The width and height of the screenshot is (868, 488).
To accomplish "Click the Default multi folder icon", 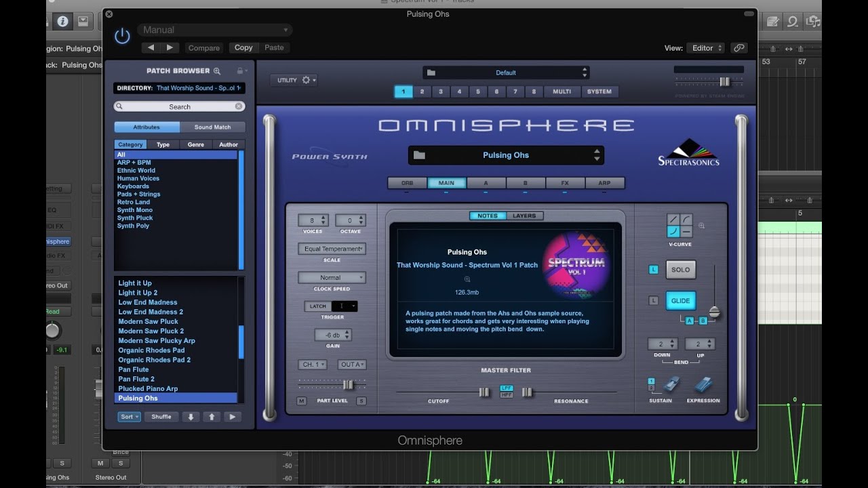I will [431, 73].
